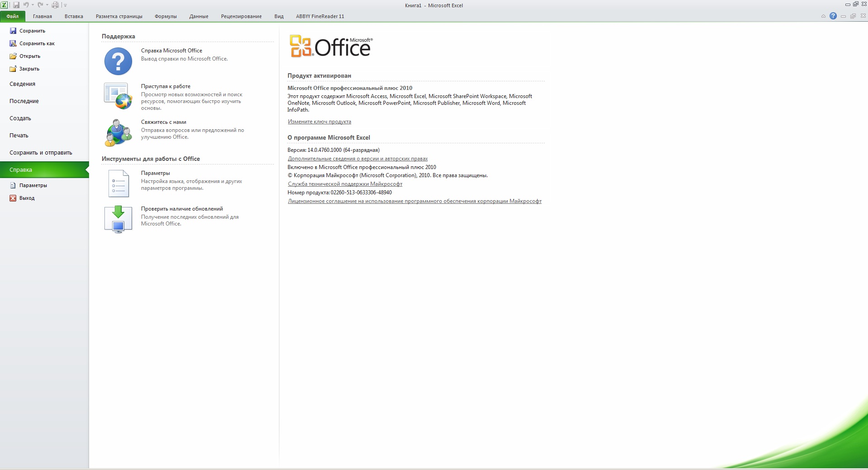Expand Customize Quick Access Toolbar dropdown
Screen dimensions: 868x470
(65, 5)
